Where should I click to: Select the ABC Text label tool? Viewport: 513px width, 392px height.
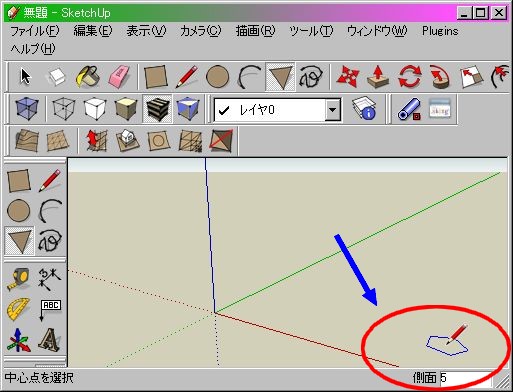pyautogui.click(x=50, y=310)
